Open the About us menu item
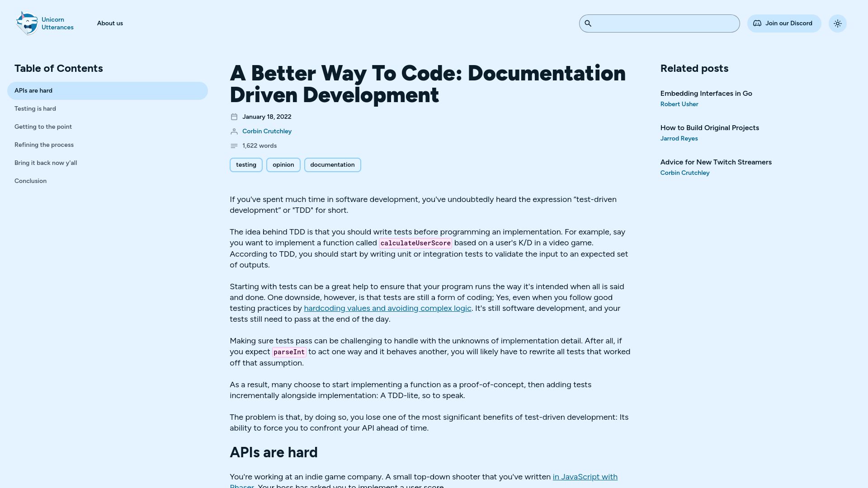 point(110,23)
